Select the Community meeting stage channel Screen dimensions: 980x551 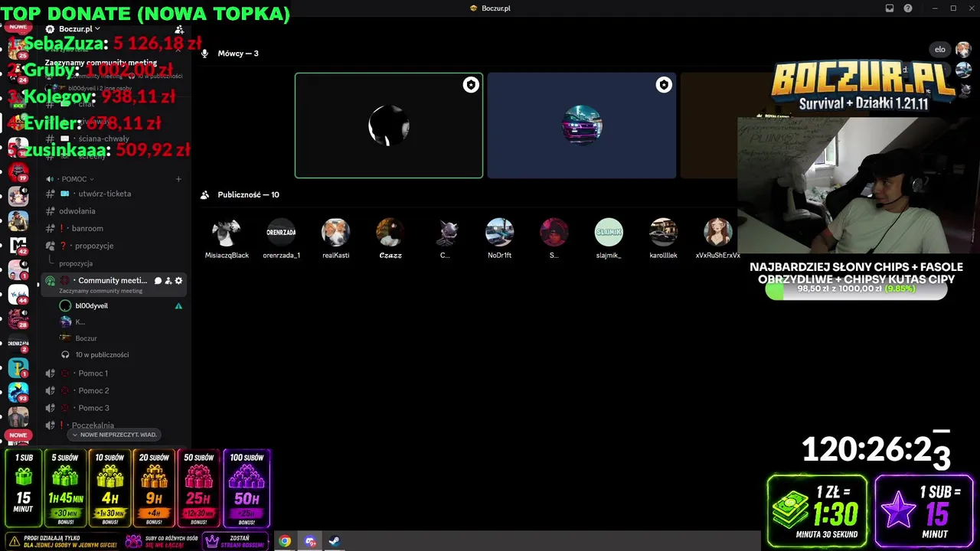pyautogui.click(x=115, y=284)
